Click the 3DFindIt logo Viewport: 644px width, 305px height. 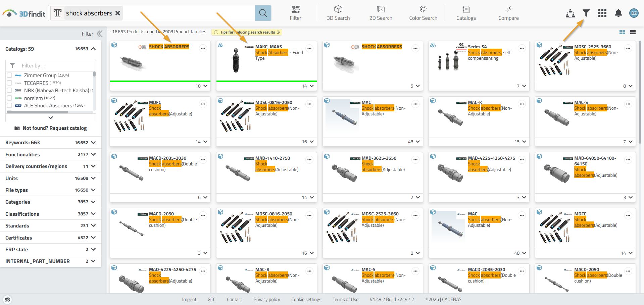point(24,13)
